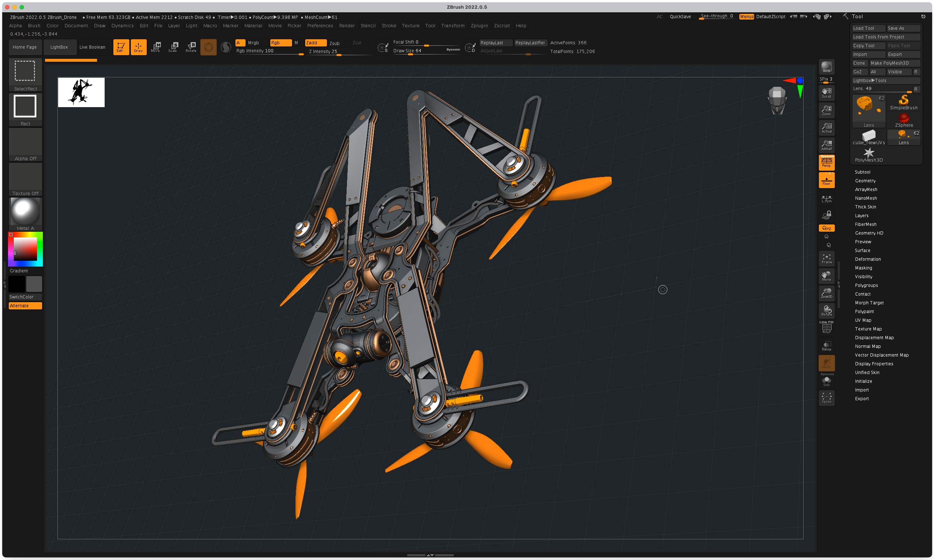Click the Frame view icon

[x=826, y=259]
